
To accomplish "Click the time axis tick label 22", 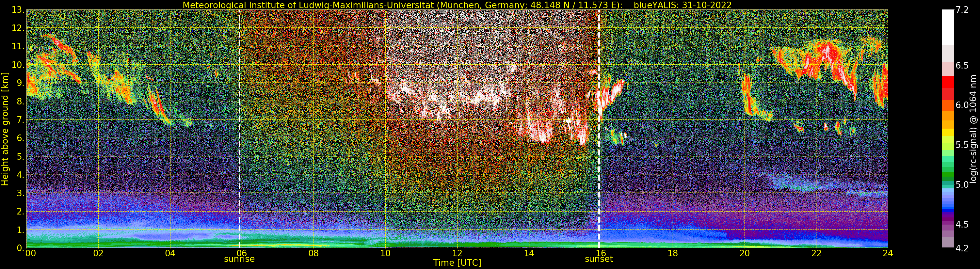I will click(816, 253).
